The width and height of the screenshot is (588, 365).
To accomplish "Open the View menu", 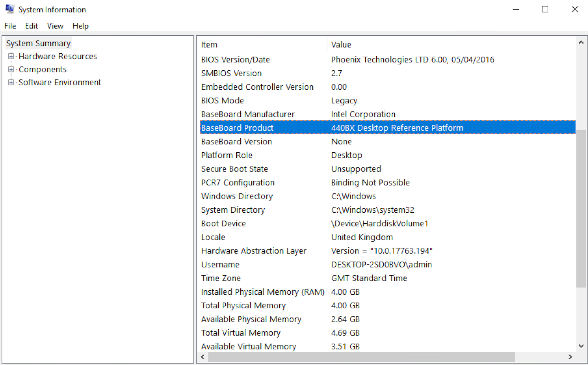I will point(55,26).
